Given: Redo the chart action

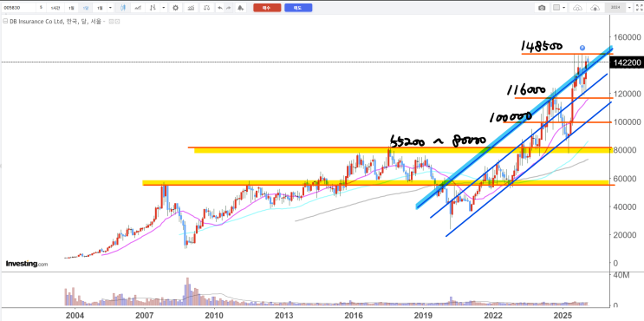Looking at the screenshot, I should click(x=229, y=8).
